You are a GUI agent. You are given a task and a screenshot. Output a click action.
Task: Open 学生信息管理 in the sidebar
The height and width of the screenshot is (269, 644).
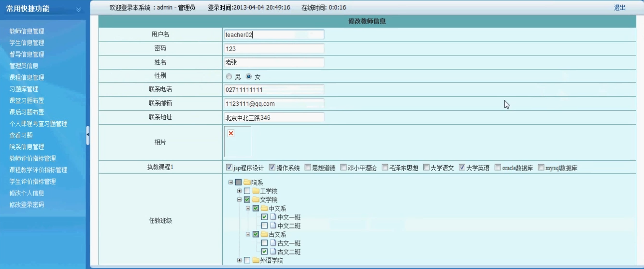27,43
